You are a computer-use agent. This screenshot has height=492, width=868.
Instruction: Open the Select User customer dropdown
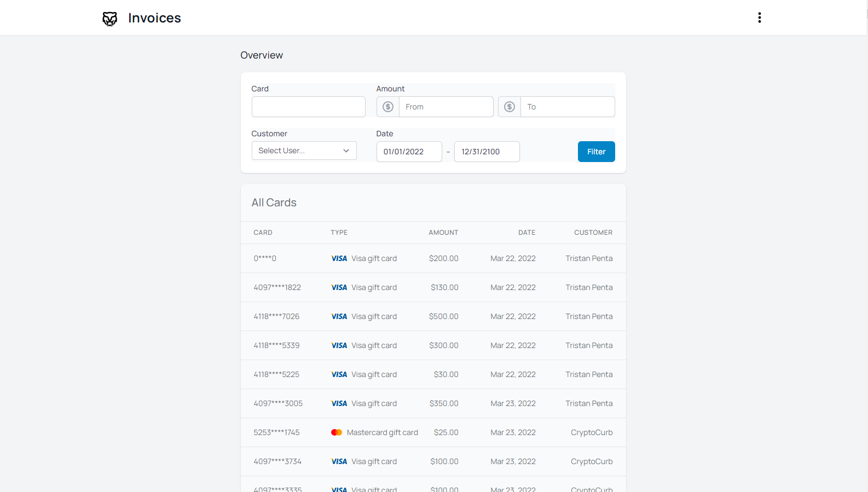click(x=304, y=151)
